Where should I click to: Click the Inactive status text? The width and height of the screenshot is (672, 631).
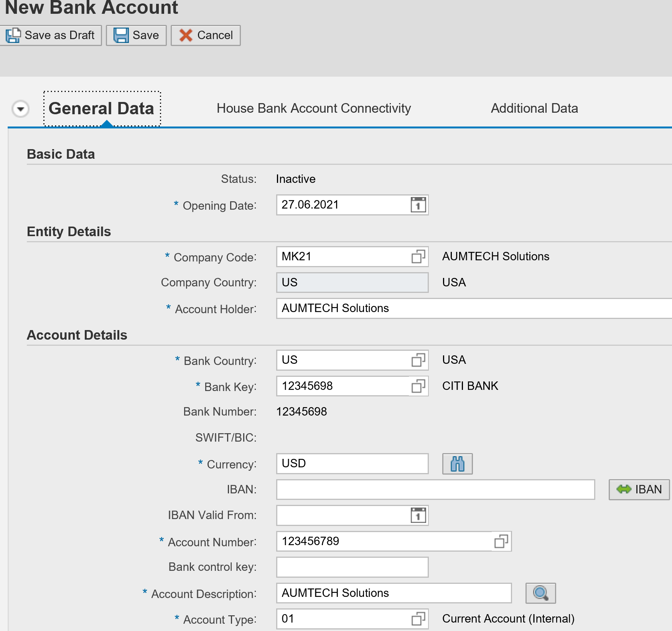tap(296, 179)
